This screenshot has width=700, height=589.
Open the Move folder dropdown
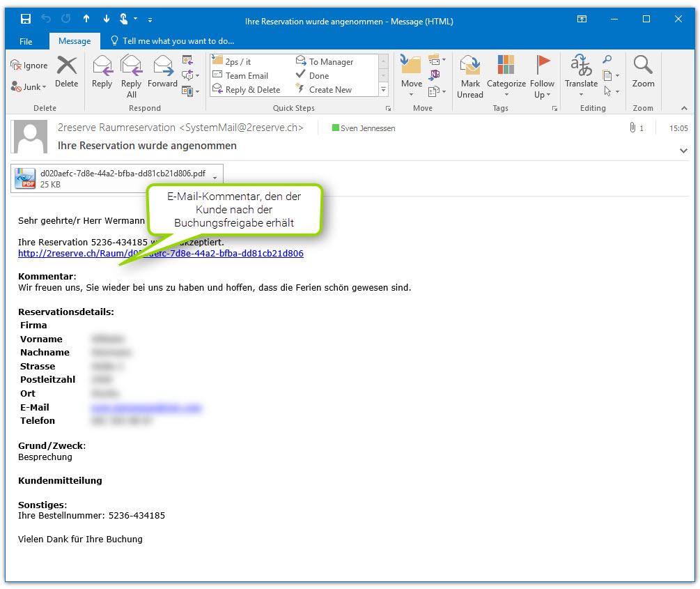(x=411, y=94)
